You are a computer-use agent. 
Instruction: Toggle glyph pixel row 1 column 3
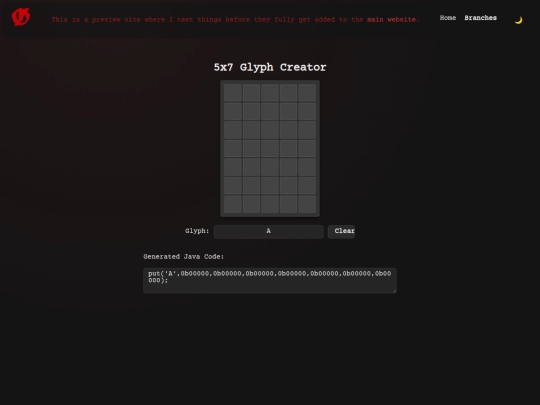tap(270, 93)
